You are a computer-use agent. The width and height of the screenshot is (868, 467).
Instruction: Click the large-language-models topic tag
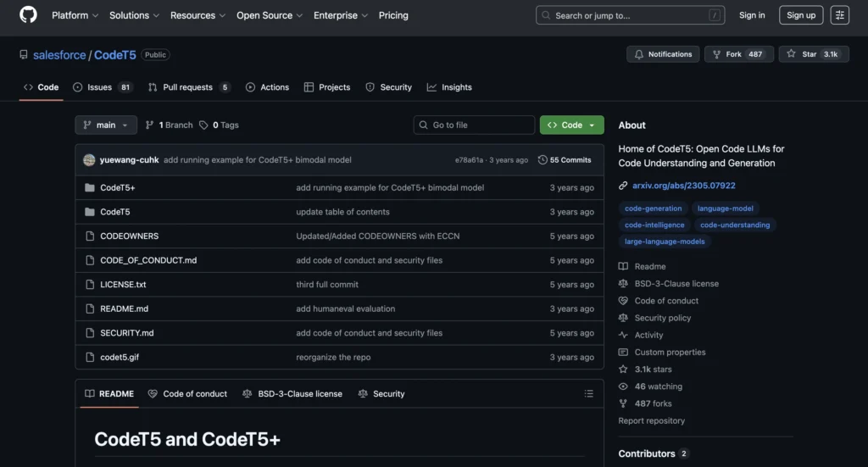[665, 242]
